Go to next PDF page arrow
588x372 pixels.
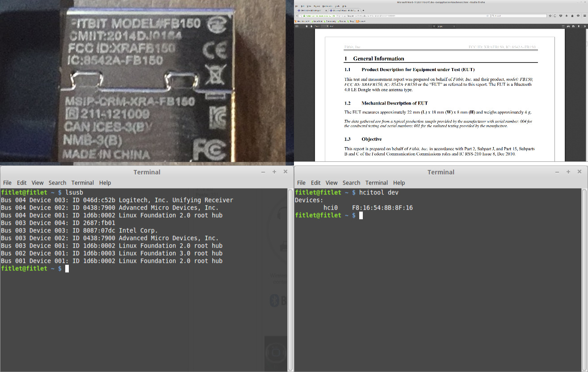(x=311, y=26)
